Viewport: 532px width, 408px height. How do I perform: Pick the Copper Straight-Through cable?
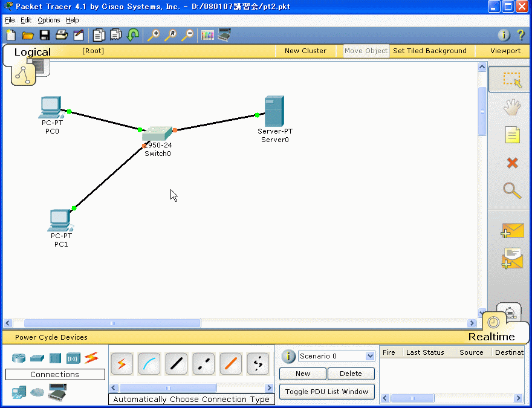coord(176,364)
